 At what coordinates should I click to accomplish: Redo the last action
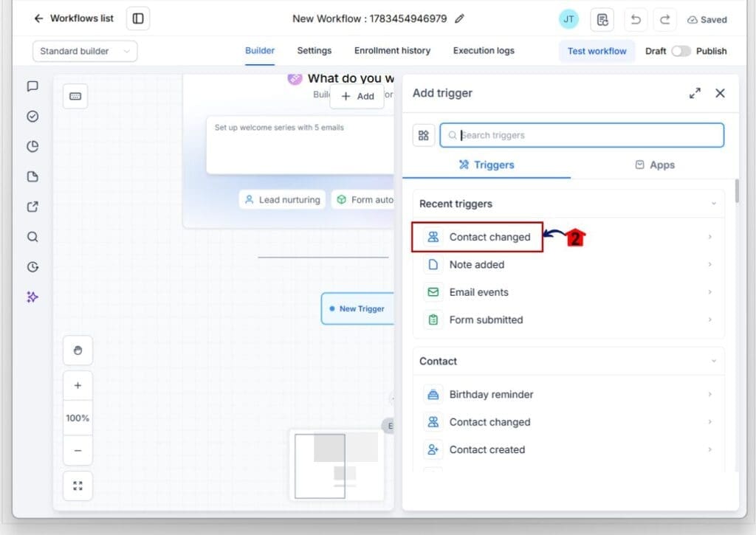[665, 20]
